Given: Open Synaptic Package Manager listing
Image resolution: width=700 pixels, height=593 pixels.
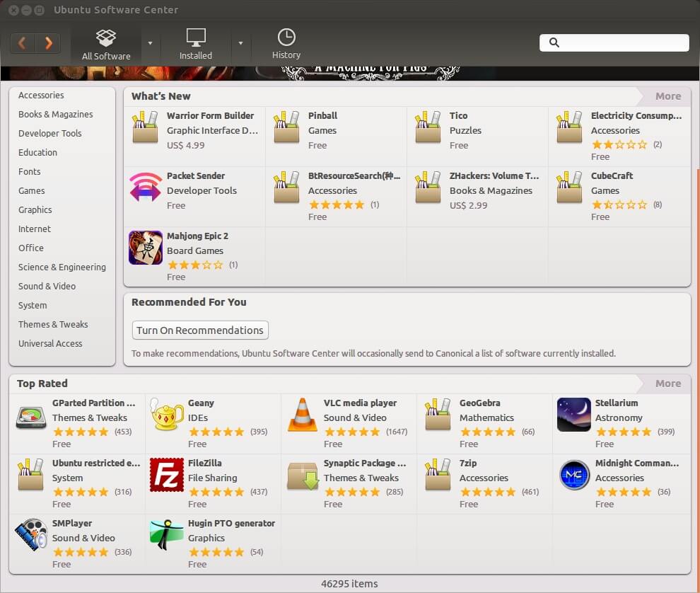Looking at the screenshot, I should point(303,477).
